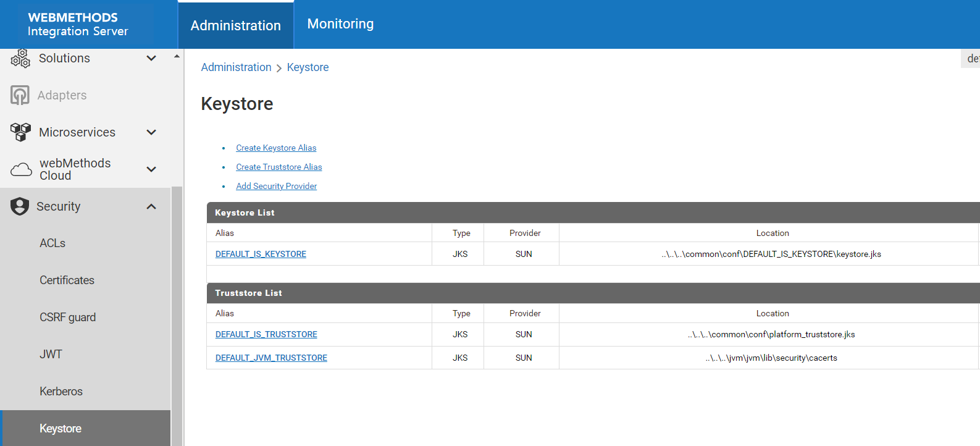The height and width of the screenshot is (446, 980).
Task: Click the cacerts location text
Action: pyautogui.click(x=771, y=358)
